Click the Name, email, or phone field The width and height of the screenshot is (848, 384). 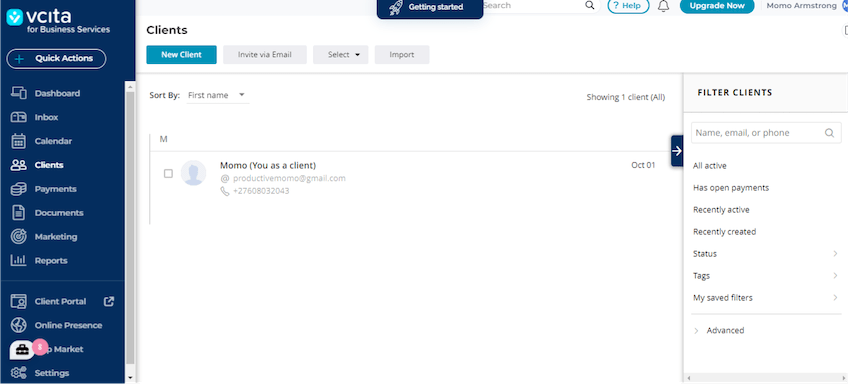[766, 133]
